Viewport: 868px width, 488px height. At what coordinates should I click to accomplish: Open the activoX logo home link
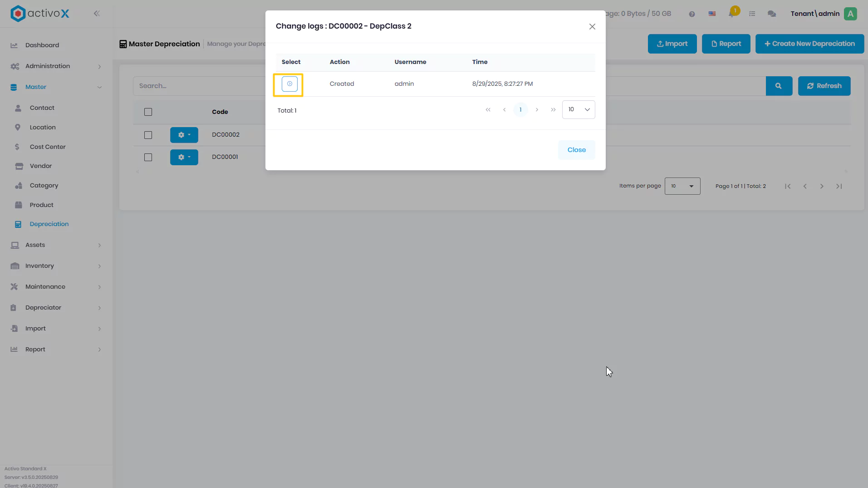(40, 14)
